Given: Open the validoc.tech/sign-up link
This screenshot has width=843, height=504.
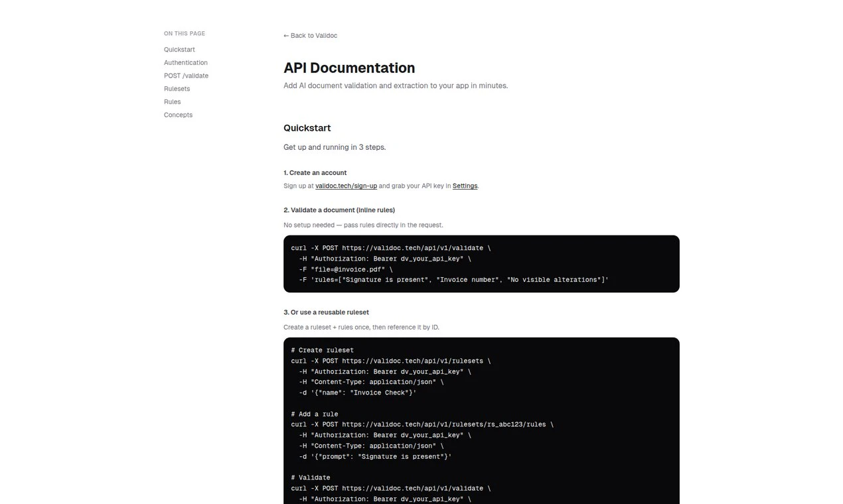Looking at the screenshot, I should click(346, 186).
